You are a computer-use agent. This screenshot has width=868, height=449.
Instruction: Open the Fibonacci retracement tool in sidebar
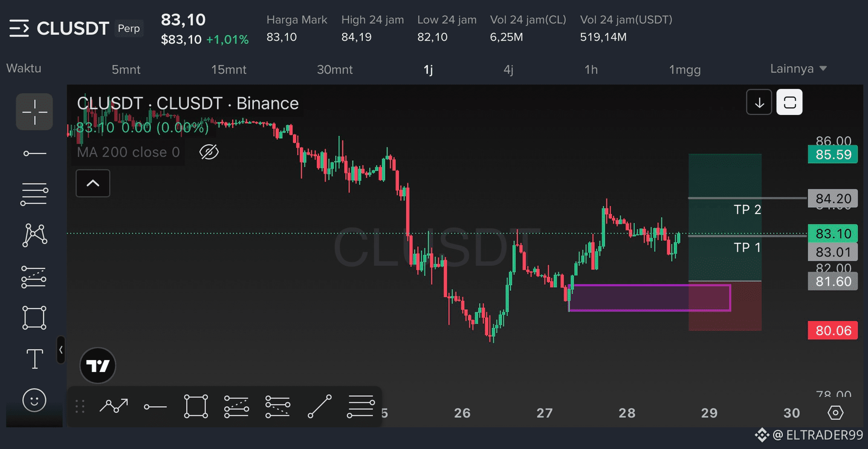34,194
